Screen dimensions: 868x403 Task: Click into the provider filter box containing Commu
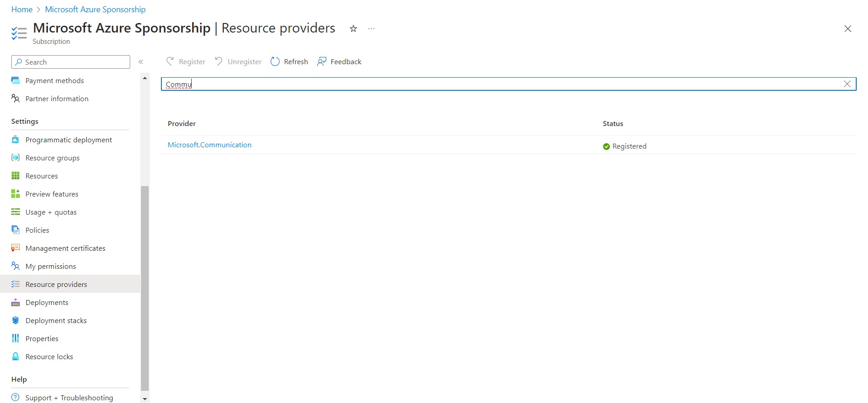(x=509, y=84)
